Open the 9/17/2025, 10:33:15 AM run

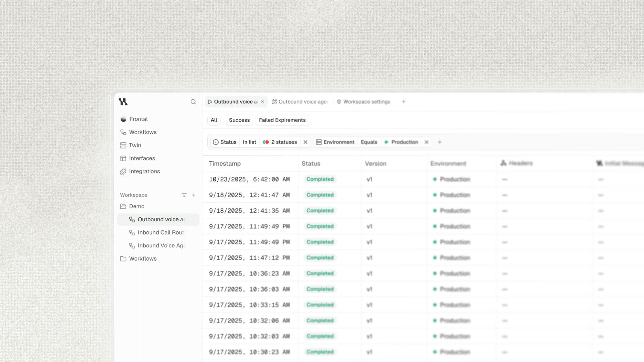423,305
